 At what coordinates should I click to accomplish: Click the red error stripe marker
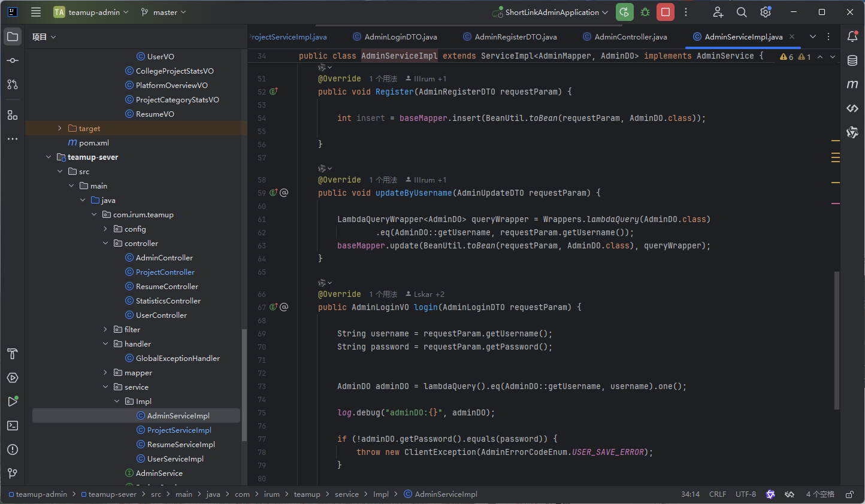(836, 204)
